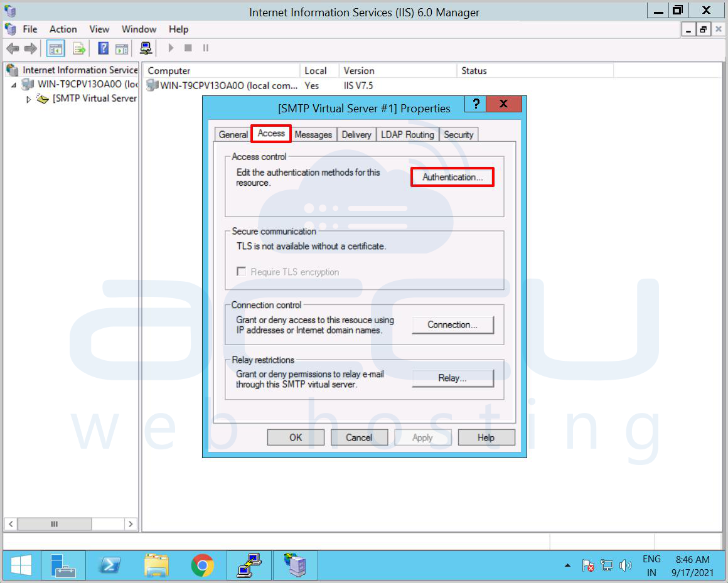Switch to the Access tab
Image resolution: width=728 pixels, height=583 pixels.
click(271, 134)
